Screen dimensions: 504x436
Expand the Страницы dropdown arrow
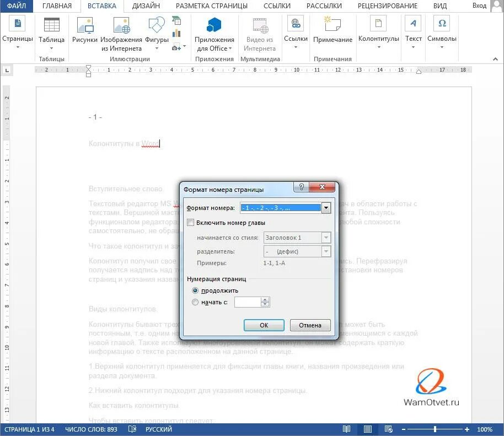point(18,47)
